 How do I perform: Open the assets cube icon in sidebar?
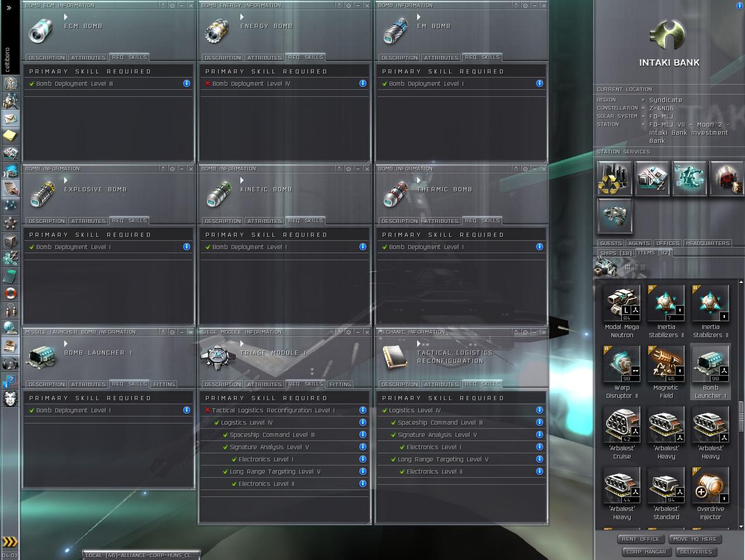click(x=10, y=241)
